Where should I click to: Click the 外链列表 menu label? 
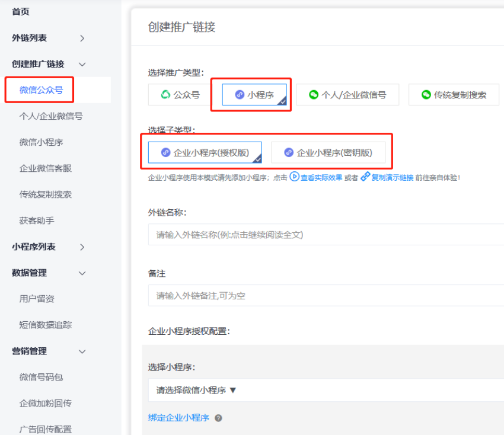coord(29,38)
